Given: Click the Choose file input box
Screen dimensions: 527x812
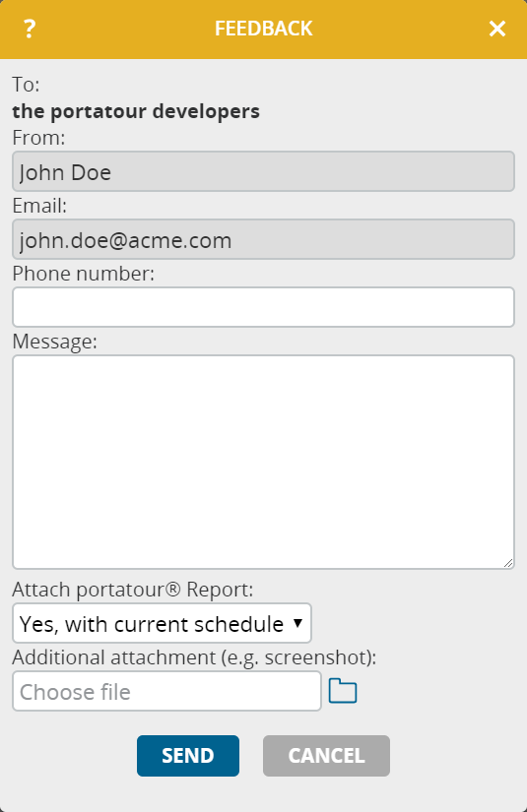Looking at the screenshot, I should click(166, 691).
